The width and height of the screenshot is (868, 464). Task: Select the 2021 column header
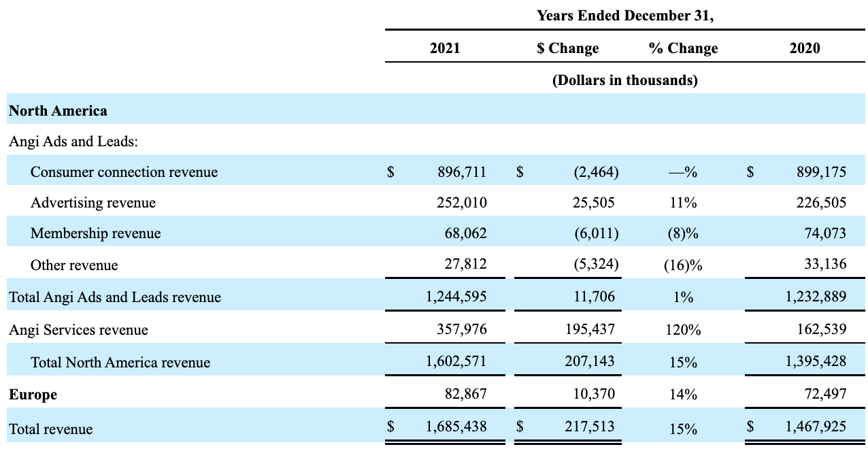pos(445,48)
